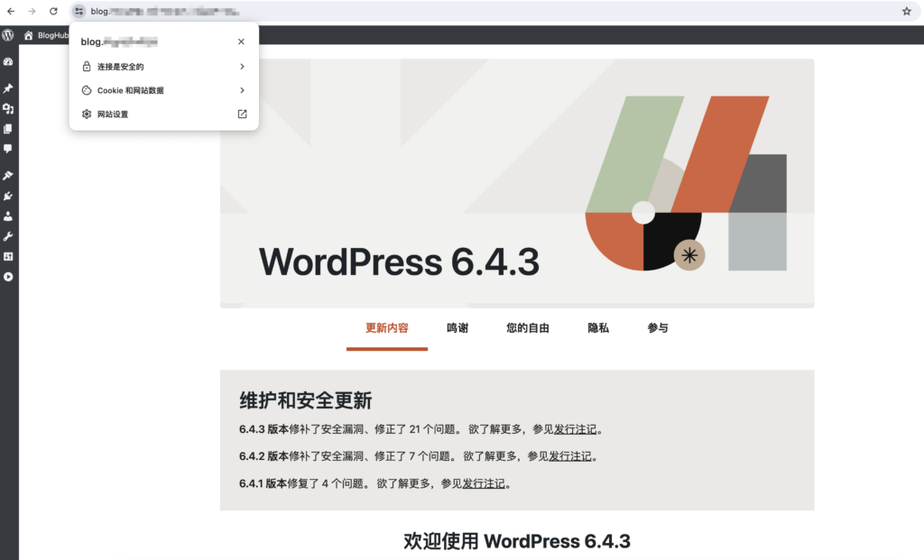Screen dimensions: 924x560
Task: Open Appearance via the paintbrush icon
Action: [x=8, y=175]
